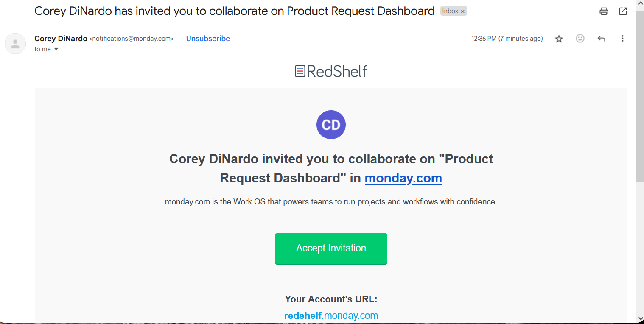Open the three-dot More options menu
This screenshot has height=324, width=644.
(622, 39)
